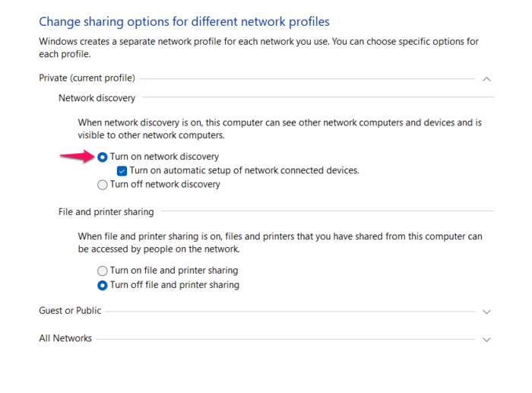The width and height of the screenshot is (532, 393).
Task: Click the Turn on automatic setup label text
Action: click(x=244, y=171)
